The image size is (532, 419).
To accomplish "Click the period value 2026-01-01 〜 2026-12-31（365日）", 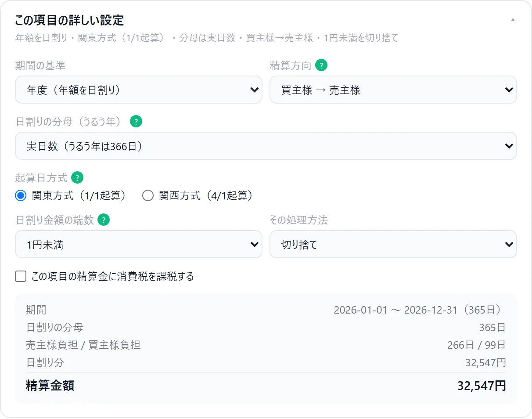I will (420, 310).
